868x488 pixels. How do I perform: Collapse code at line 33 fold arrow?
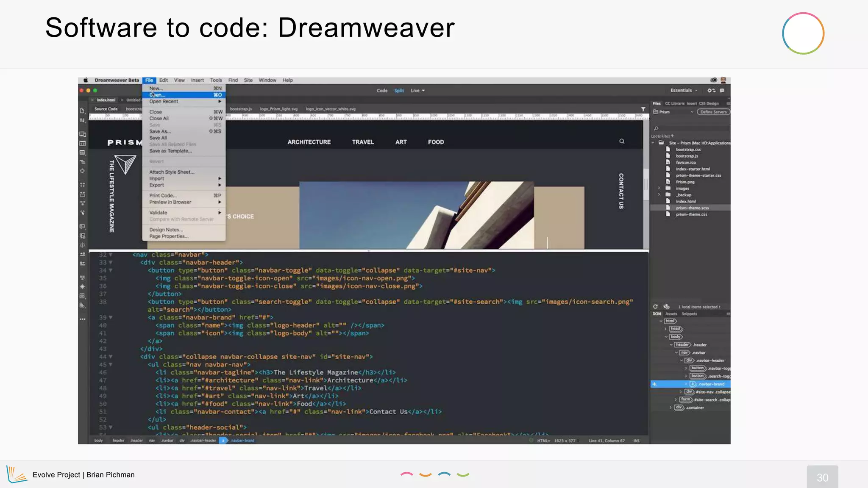111,263
